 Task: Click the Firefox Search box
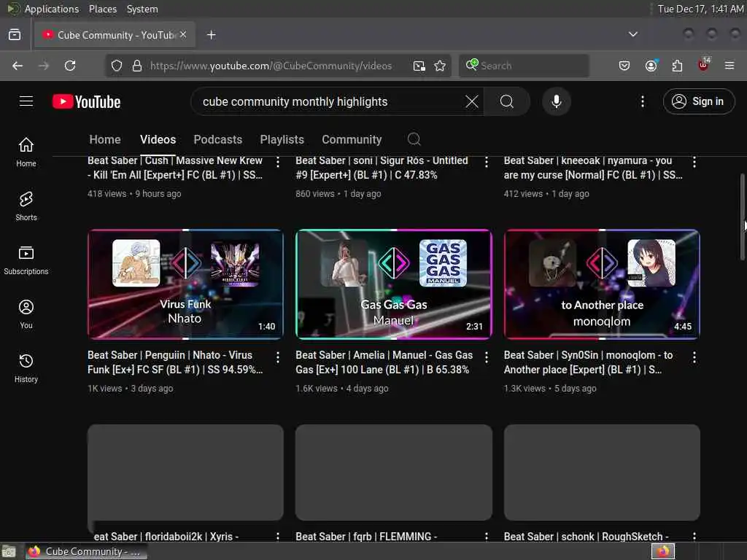[524, 66]
